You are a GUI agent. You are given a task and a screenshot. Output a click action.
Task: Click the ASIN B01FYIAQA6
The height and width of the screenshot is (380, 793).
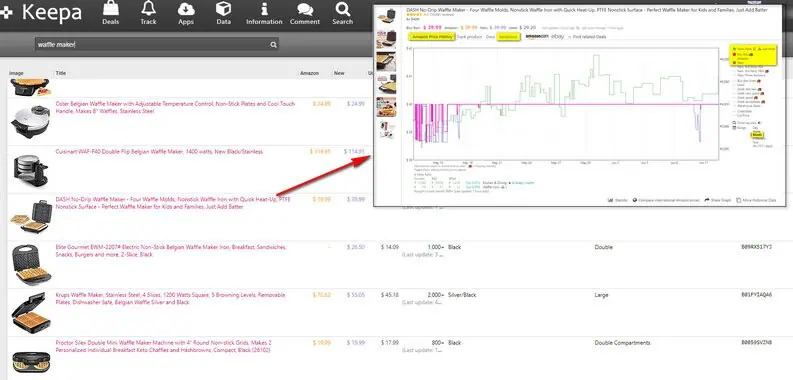coord(756,295)
